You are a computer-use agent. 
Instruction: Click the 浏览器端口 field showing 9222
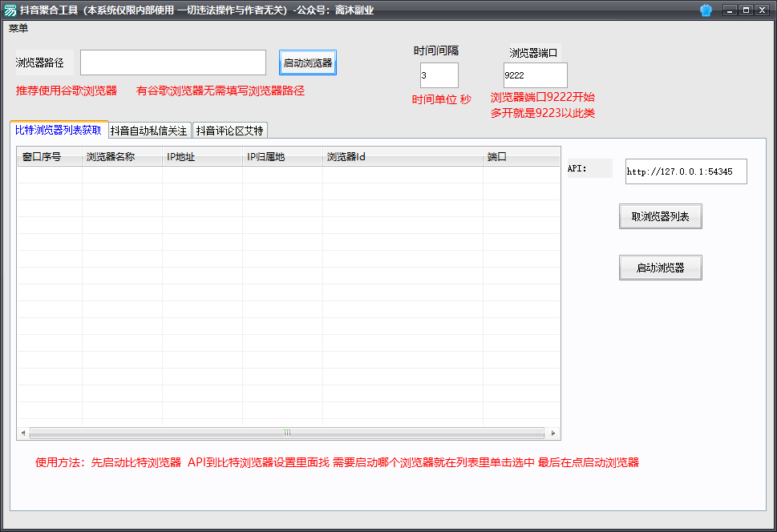535,75
